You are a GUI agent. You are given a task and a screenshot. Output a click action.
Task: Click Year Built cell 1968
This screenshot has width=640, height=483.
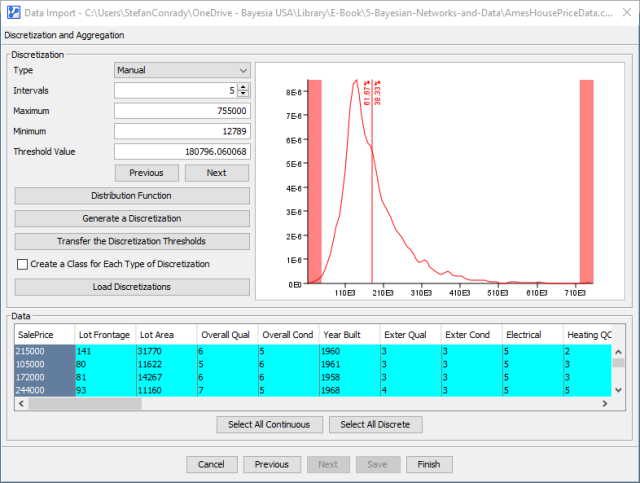click(x=350, y=390)
